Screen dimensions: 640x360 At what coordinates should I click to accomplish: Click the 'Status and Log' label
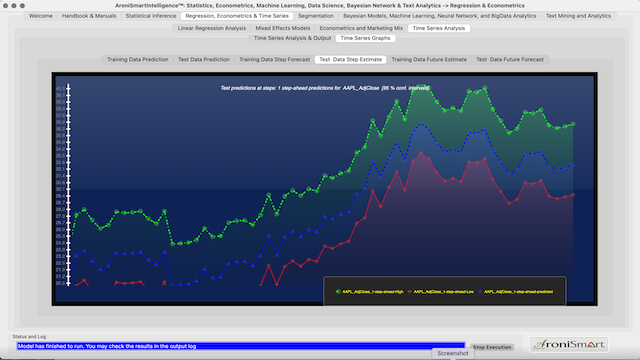[29, 337]
